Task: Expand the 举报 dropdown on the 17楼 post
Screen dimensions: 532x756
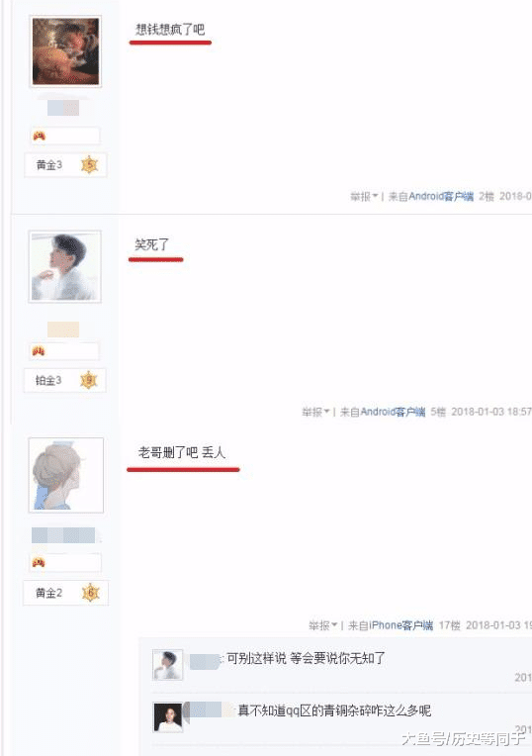Action: coord(323,625)
